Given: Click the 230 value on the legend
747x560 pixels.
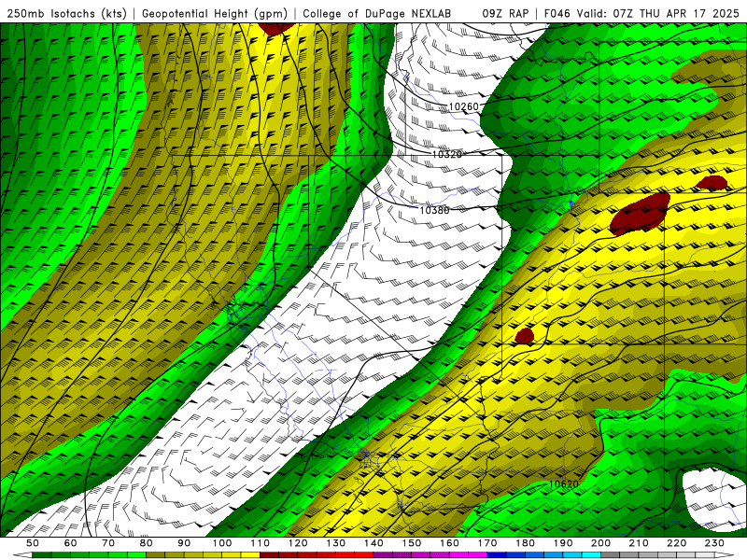Looking at the screenshot, I should (x=714, y=543).
